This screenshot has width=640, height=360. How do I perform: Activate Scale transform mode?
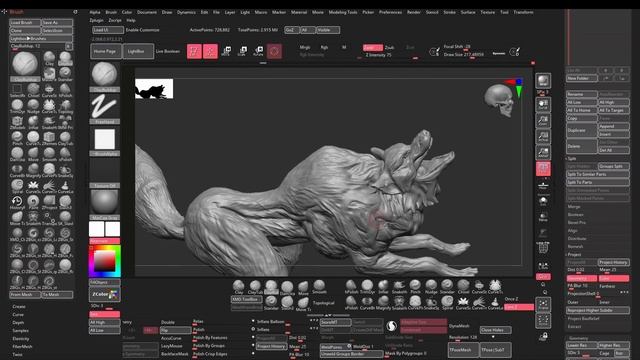point(242,51)
